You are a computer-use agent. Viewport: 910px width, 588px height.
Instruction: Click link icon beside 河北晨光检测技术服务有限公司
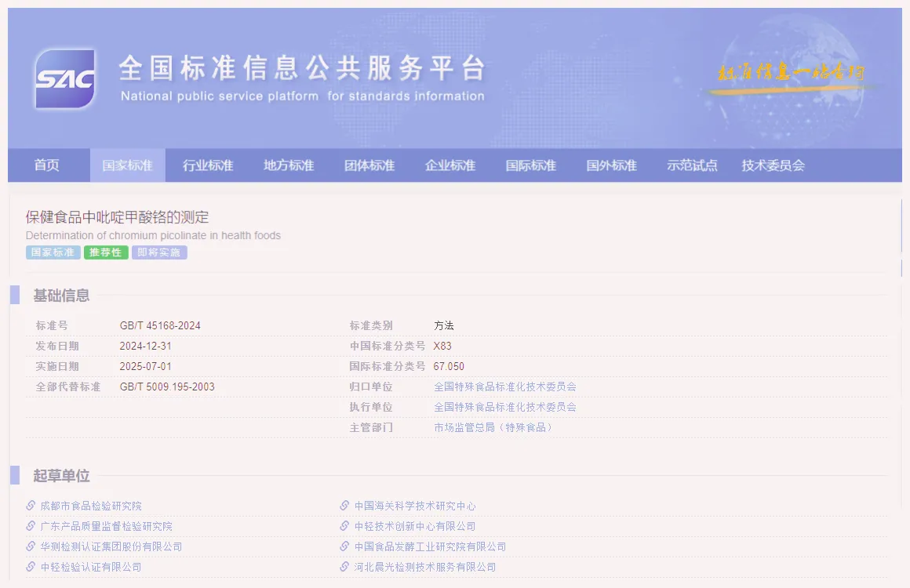[x=344, y=567]
